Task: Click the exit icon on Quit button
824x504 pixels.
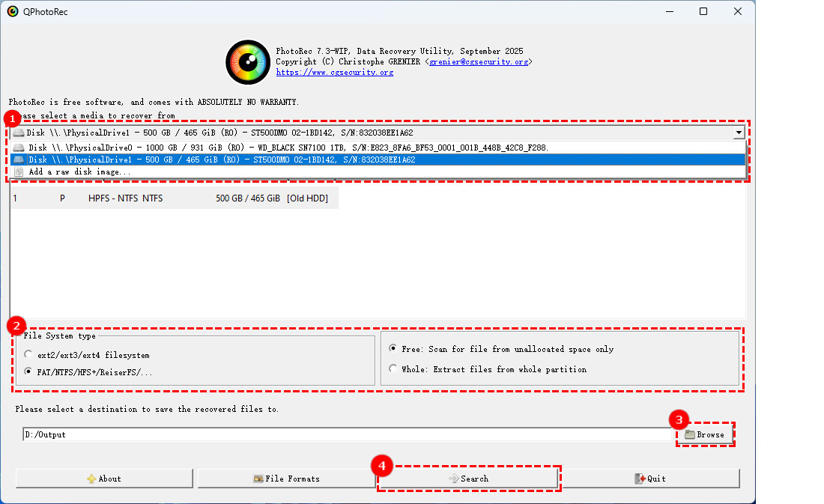Action: point(640,479)
